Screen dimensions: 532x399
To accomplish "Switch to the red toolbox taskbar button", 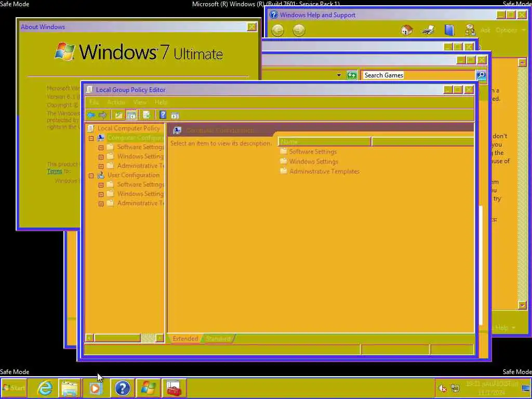I will pyautogui.click(x=174, y=388).
